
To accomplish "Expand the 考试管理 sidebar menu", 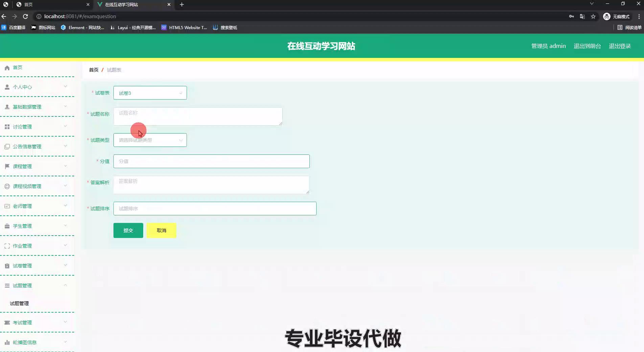I will click(x=37, y=323).
